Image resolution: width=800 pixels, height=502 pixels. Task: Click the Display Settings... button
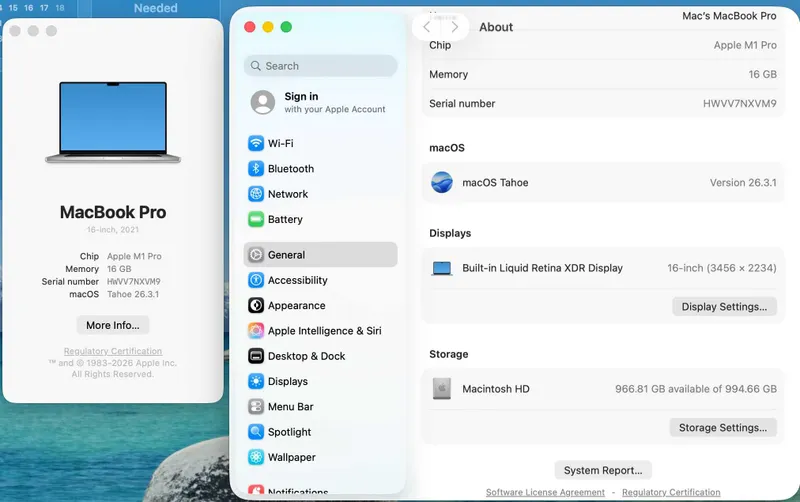click(x=724, y=307)
